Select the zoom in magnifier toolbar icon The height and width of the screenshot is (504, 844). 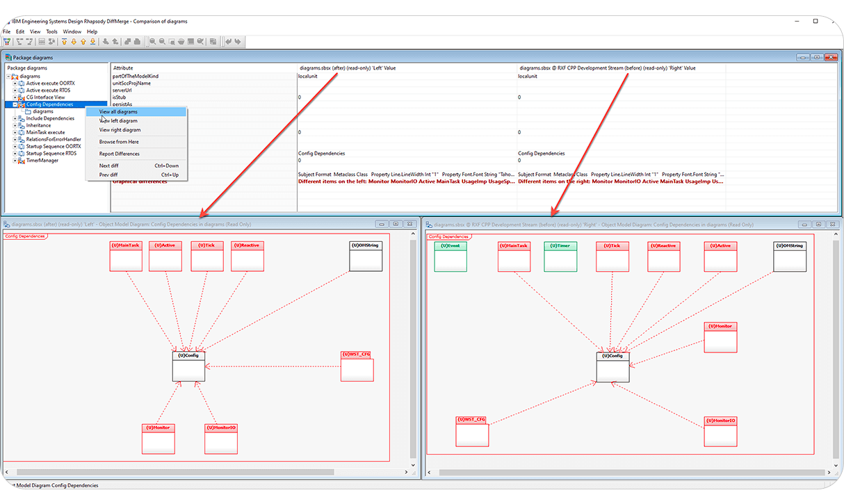tap(152, 41)
